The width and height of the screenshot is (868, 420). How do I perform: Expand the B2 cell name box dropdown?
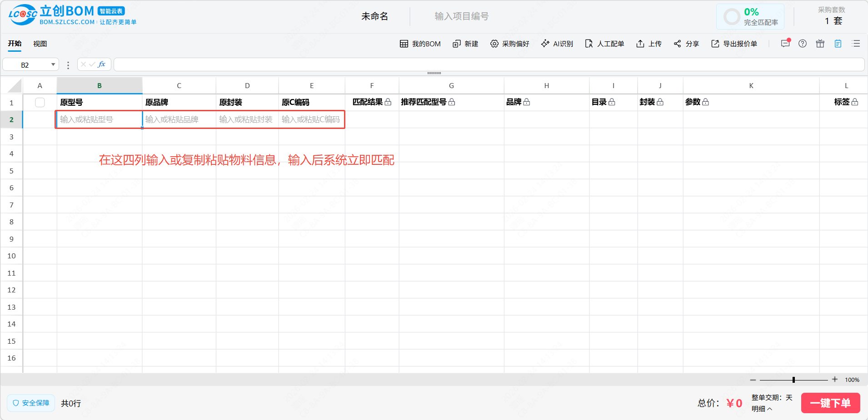(53, 65)
